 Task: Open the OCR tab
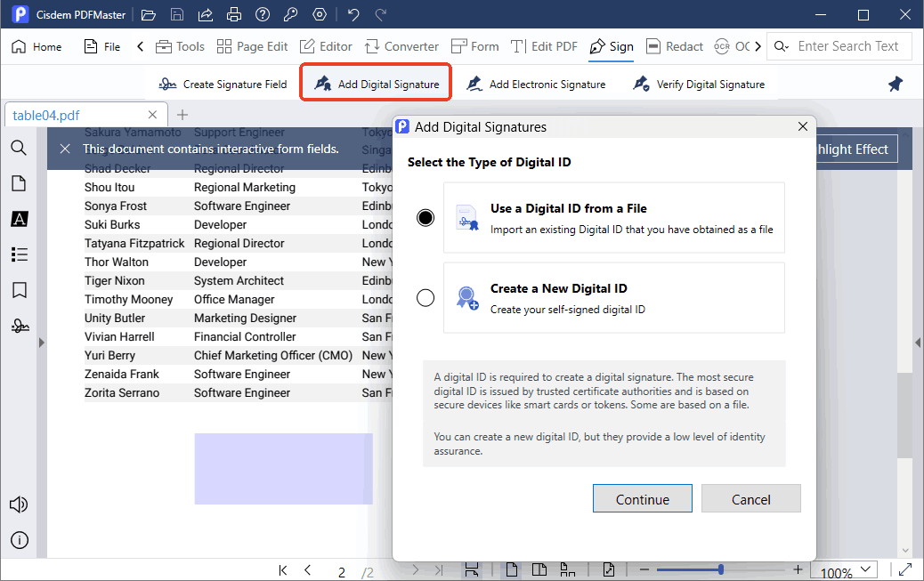point(732,46)
